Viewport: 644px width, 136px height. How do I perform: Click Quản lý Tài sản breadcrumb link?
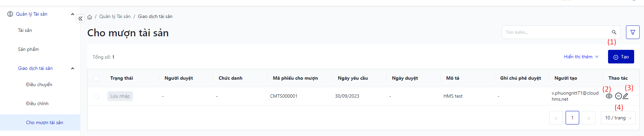pos(115,16)
